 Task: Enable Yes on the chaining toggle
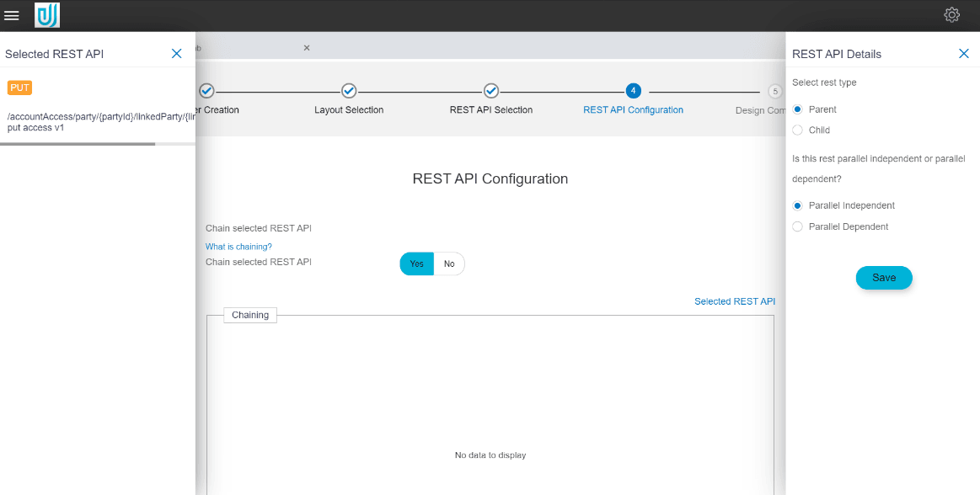coord(416,263)
